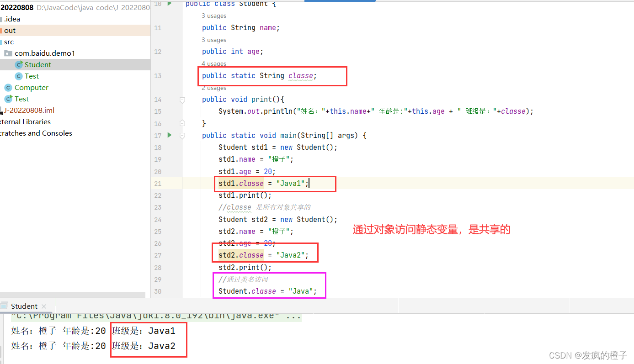This screenshot has height=364, width=634.
Task: Click the Computer class icon in project tree
Action: (x=8, y=88)
